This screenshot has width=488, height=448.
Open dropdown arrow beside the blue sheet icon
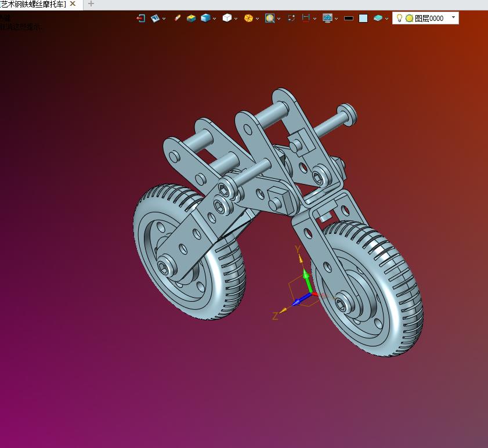(164, 19)
